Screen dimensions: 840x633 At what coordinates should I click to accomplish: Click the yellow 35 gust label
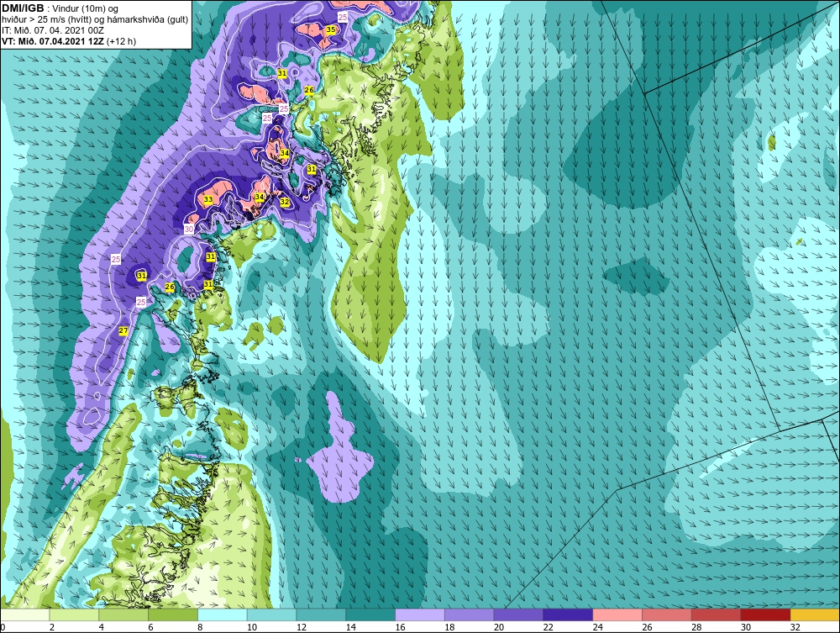pos(331,29)
